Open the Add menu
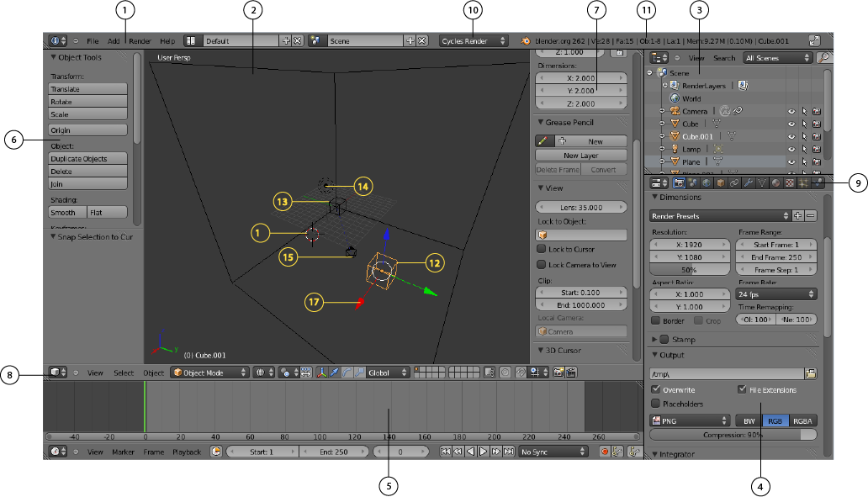Screen dimensions: 868x497 114,41
